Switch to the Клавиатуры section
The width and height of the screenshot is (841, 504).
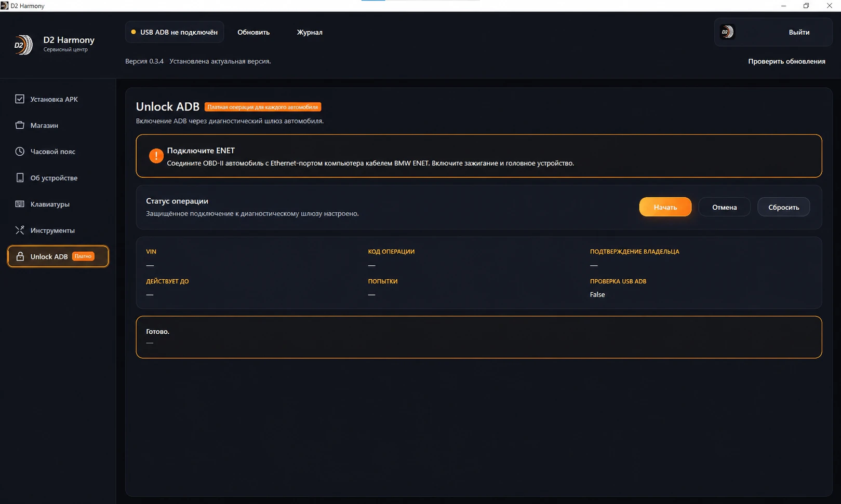tap(58, 204)
